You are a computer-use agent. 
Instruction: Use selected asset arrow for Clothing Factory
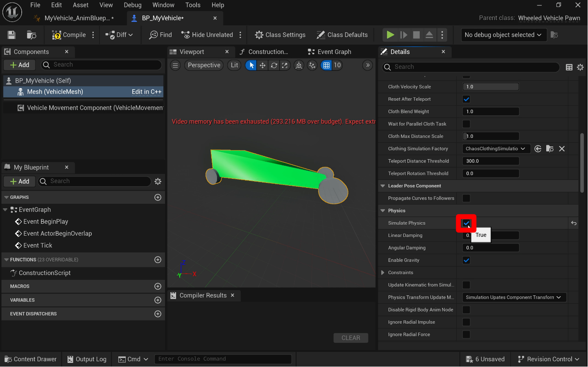pos(538,149)
